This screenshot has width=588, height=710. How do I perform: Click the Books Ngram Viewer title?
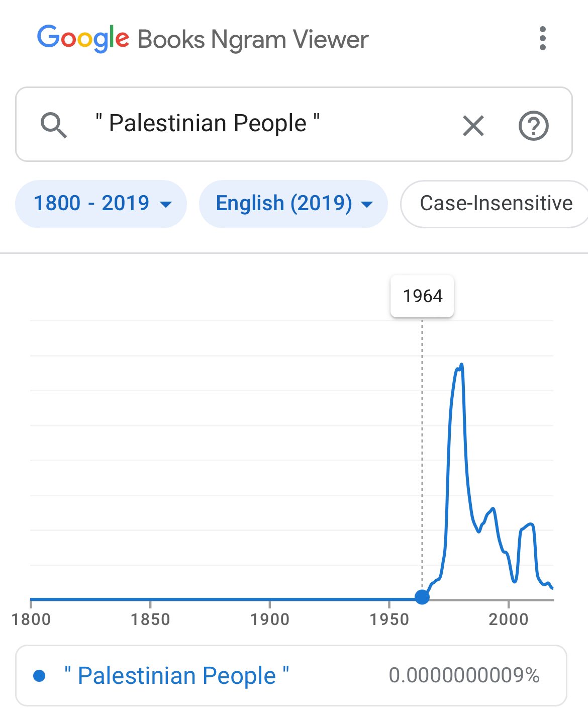point(253,40)
